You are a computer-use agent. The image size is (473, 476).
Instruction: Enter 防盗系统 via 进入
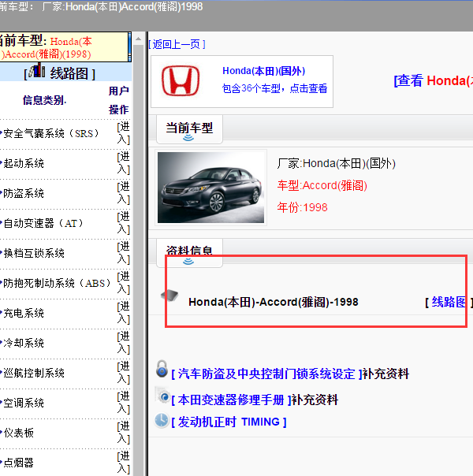123,193
